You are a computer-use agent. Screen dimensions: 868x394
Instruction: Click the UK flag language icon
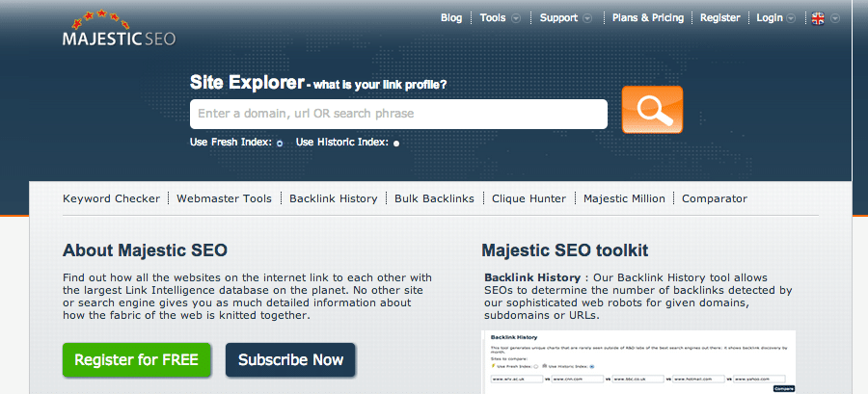818,18
